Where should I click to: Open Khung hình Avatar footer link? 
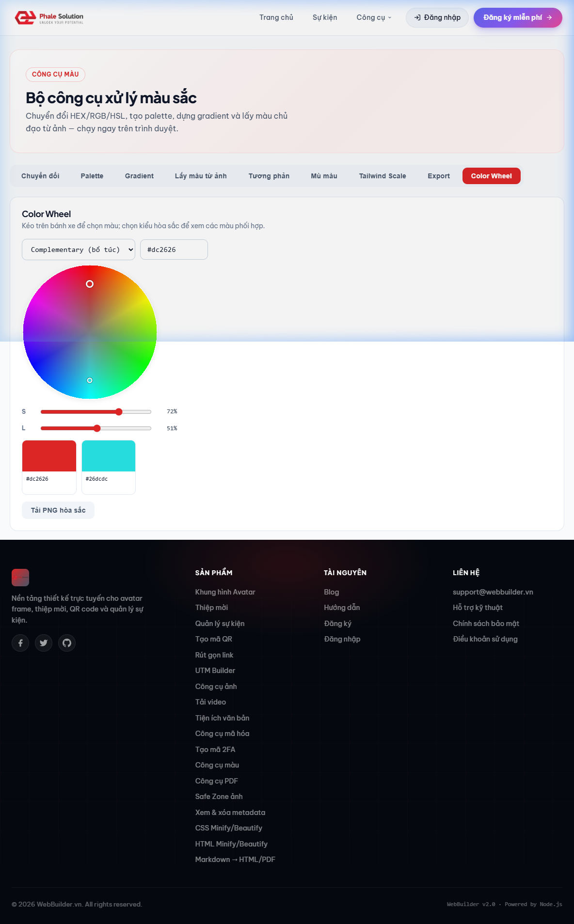click(x=225, y=592)
